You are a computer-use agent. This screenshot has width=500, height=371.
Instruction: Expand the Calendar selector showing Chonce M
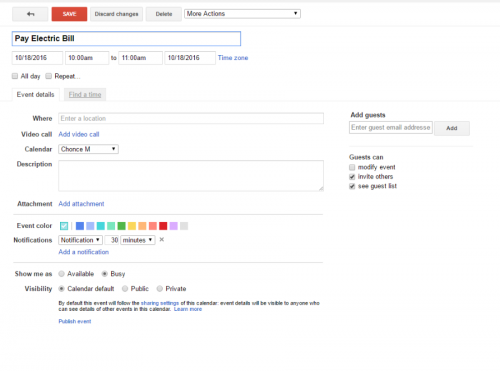point(88,149)
